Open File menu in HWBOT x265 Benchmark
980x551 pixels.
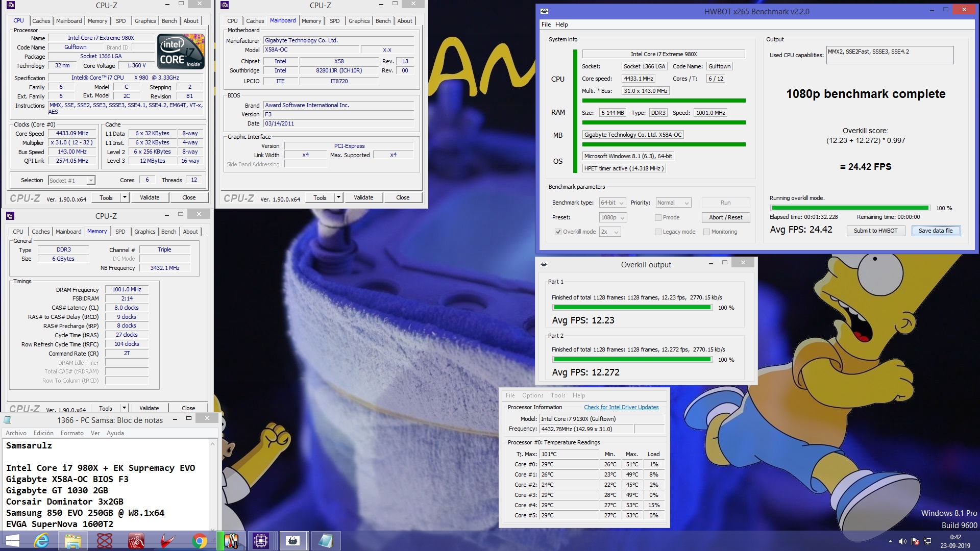pos(546,24)
